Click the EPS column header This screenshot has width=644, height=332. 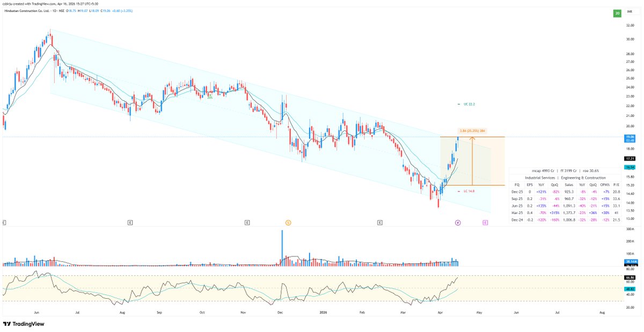tap(530, 184)
